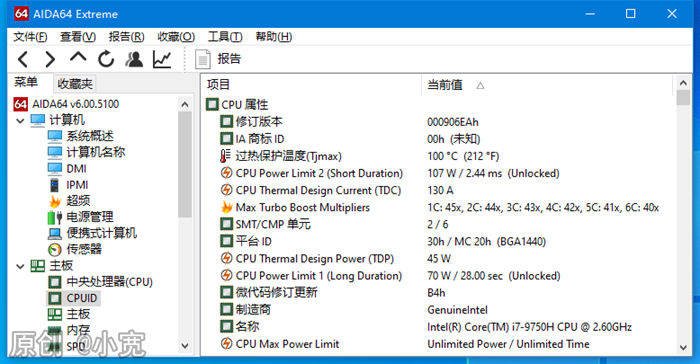The image size is (700, 364).
Task: Click the thermometer icon beside 过热保护温度(Tjmax)
Action: click(x=226, y=156)
